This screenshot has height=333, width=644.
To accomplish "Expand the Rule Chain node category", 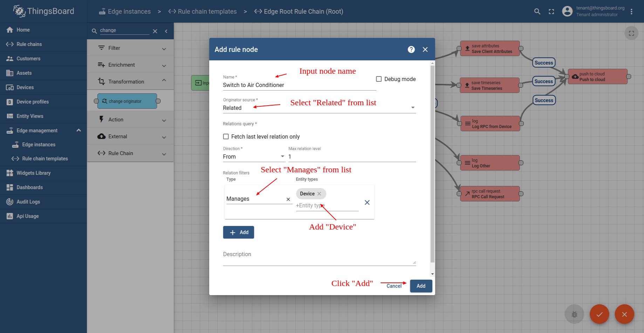I will pyautogui.click(x=130, y=153).
